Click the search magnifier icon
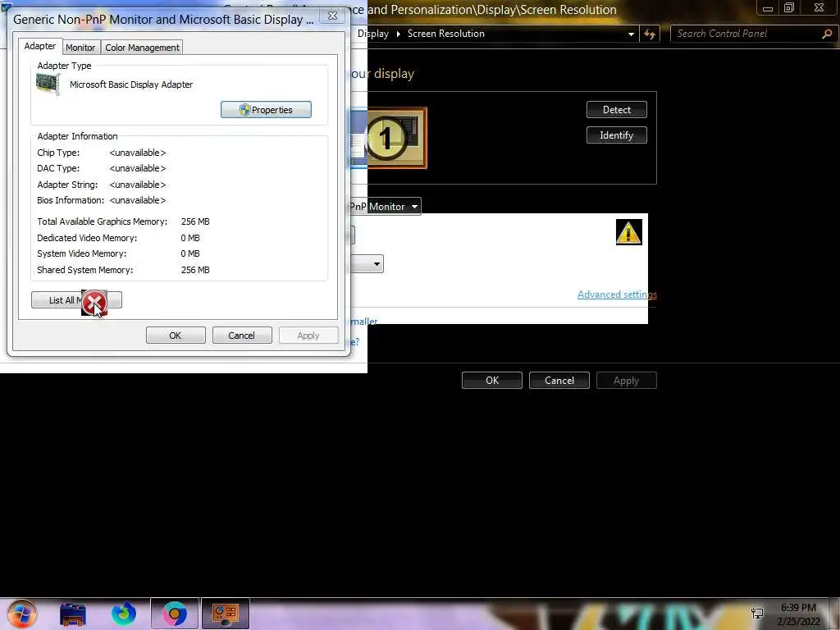The width and height of the screenshot is (840, 630). 827,34
